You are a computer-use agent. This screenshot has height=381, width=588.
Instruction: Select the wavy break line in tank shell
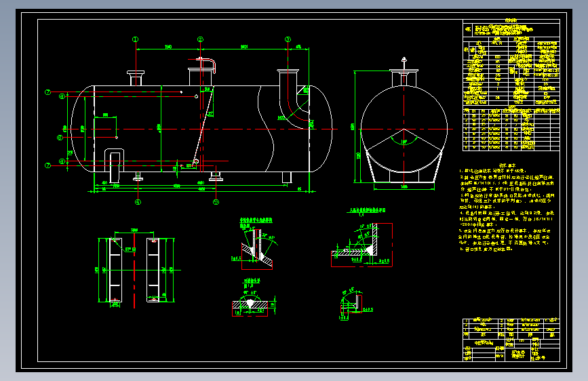pos(265,129)
